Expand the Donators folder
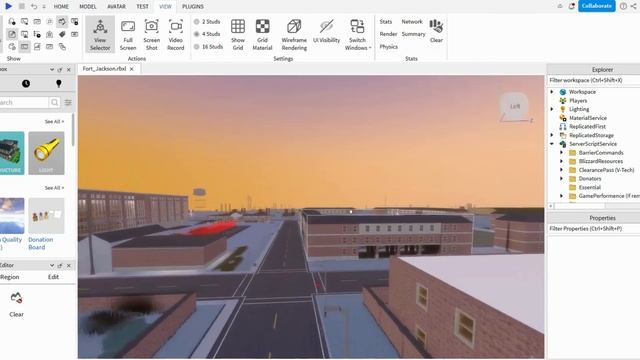Viewport: 640px width, 360px height. pyautogui.click(x=561, y=178)
